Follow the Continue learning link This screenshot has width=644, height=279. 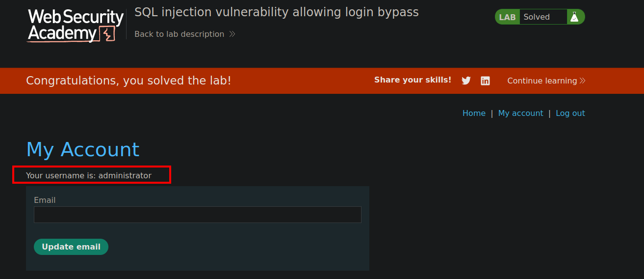click(x=542, y=81)
